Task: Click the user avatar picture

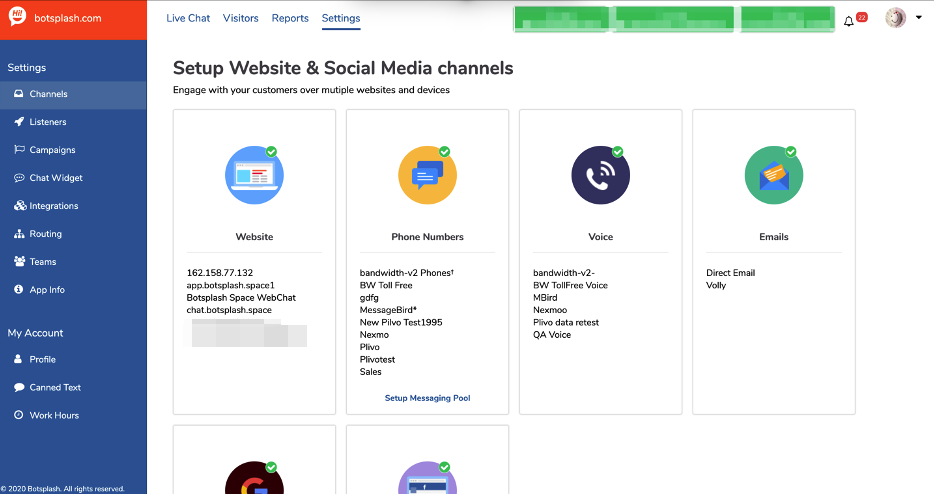Action: [895, 18]
